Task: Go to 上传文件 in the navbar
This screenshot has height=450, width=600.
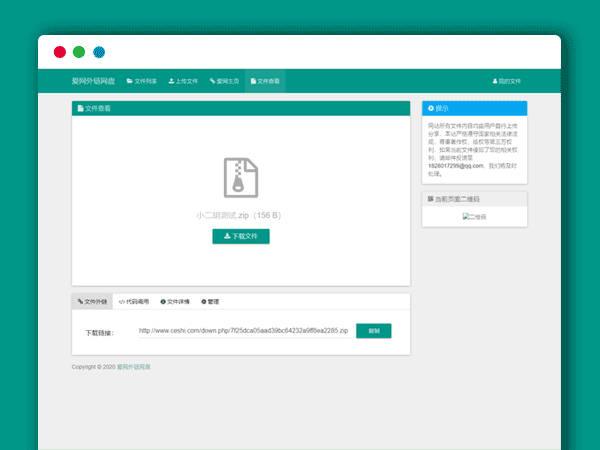Action: click(x=183, y=80)
